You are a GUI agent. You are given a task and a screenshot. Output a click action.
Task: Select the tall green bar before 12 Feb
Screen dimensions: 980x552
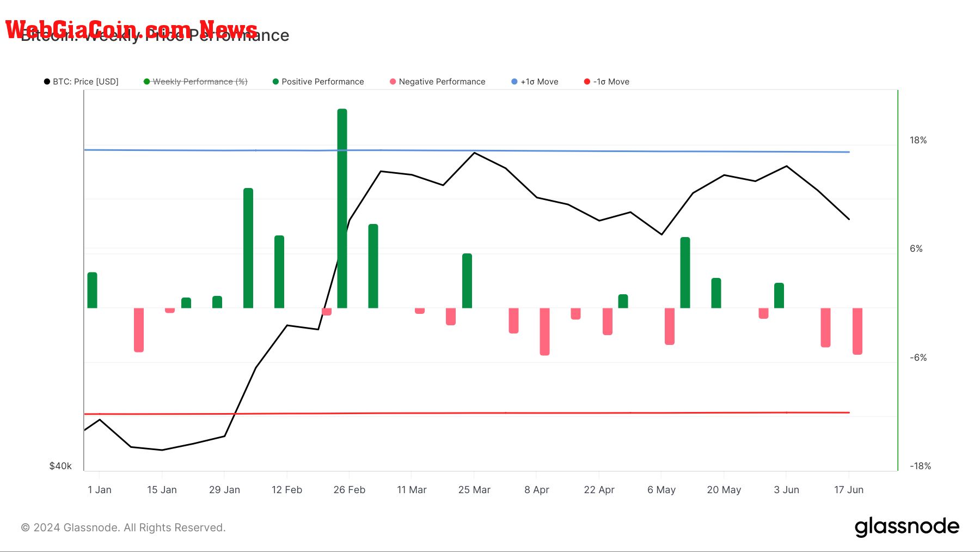[x=248, y=248]
